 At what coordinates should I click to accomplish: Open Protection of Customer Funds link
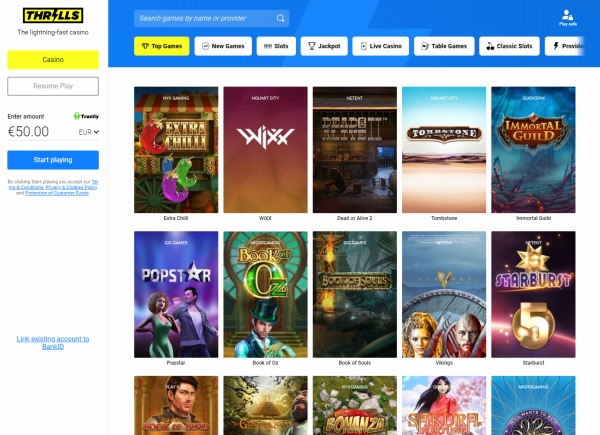tap(57, 193)
